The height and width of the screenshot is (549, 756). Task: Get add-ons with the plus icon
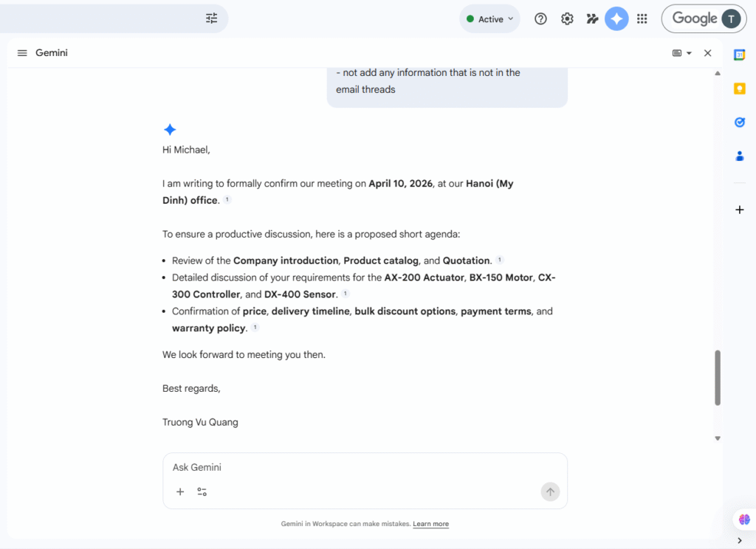(739, 210)
